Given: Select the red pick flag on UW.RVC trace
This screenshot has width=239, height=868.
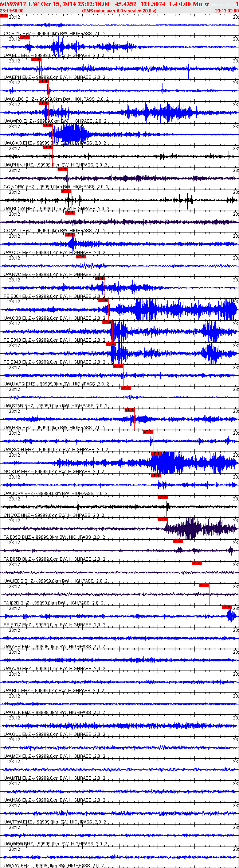Looking at the screenshot, I should tap(81, 257).
